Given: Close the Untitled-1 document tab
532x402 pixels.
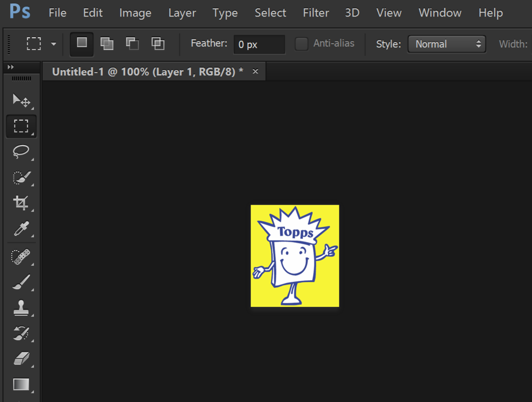Looking at the screenshot, I should click(x=255, y=71).
